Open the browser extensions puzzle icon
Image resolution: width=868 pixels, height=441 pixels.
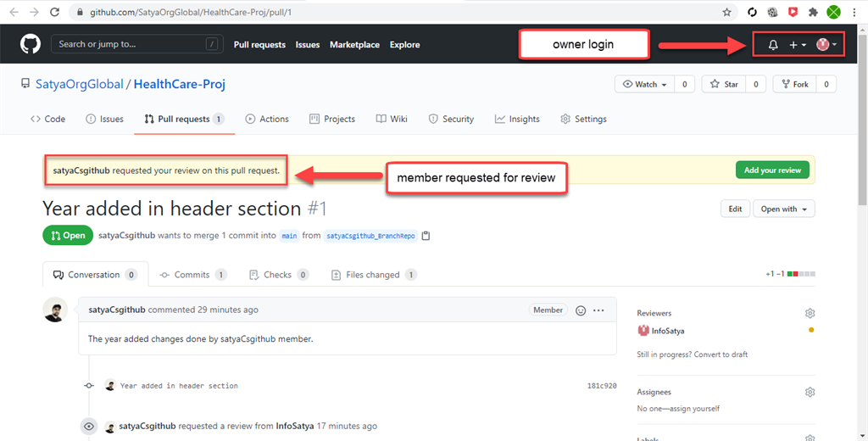[x=813, y=12]
